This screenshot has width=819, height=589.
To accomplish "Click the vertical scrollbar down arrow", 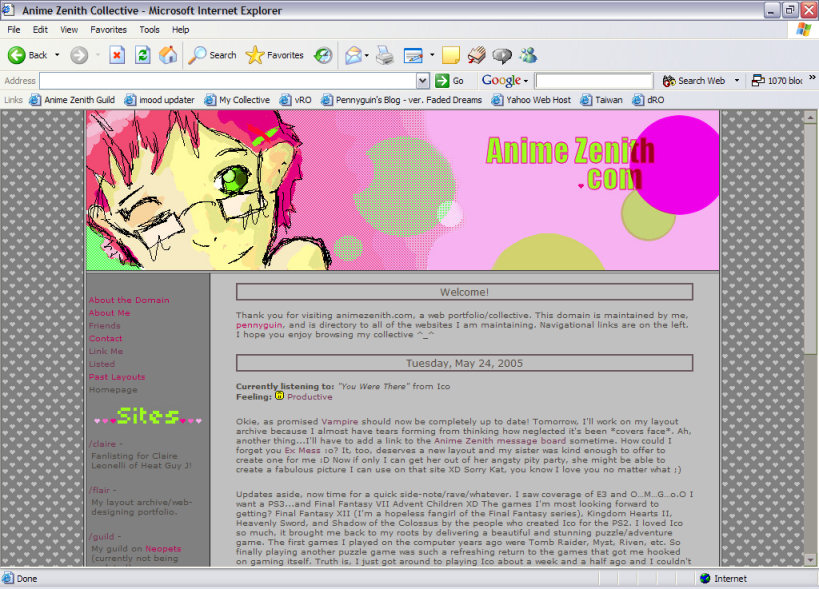I will (811, 560).
